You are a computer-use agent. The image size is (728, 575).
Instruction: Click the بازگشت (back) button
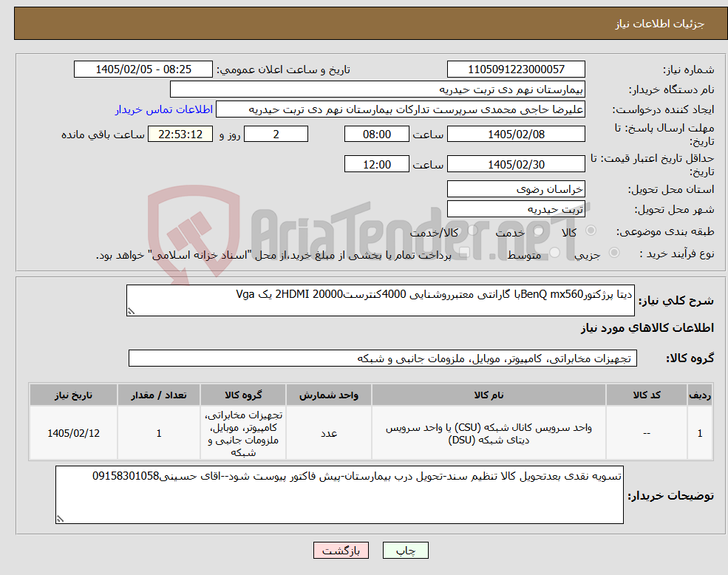(341, 551)
